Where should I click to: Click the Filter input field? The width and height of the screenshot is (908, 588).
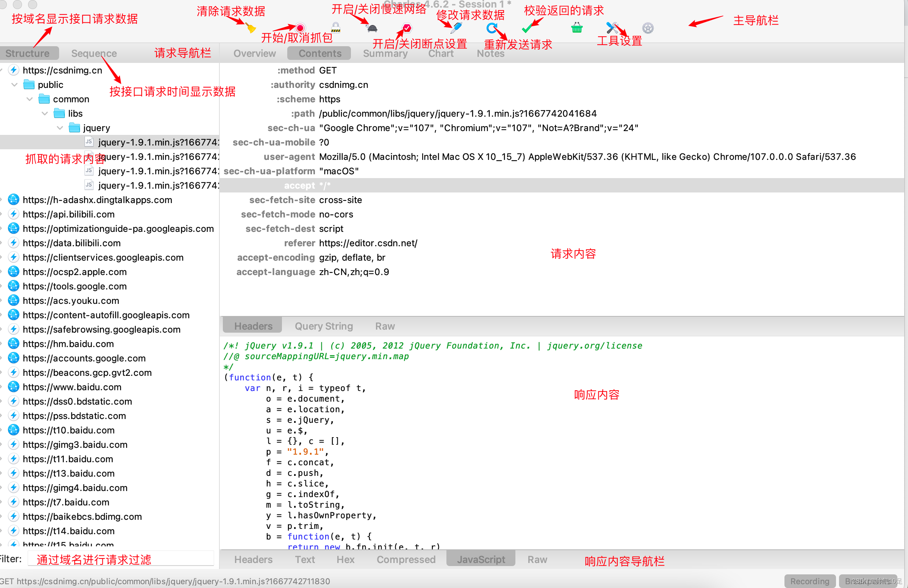(x=121, y=559)
